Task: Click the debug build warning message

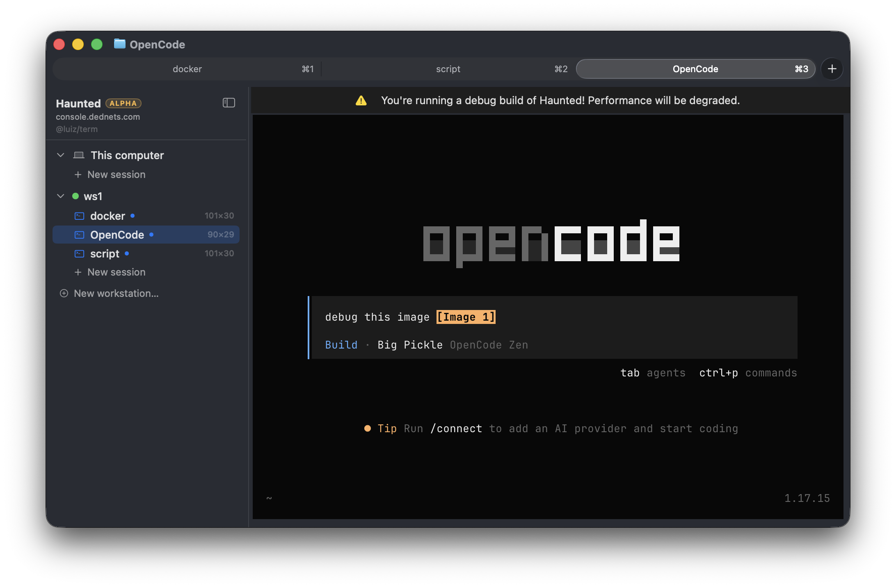Action: (x=560, y=100)
